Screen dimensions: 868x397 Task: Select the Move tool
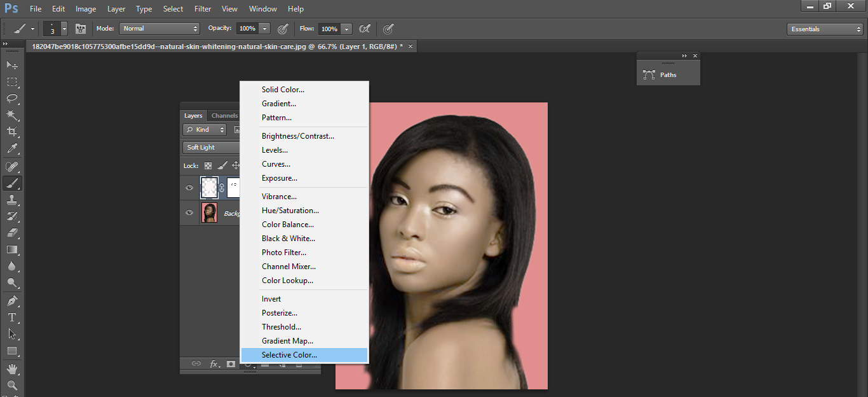[x=11, y=65]
